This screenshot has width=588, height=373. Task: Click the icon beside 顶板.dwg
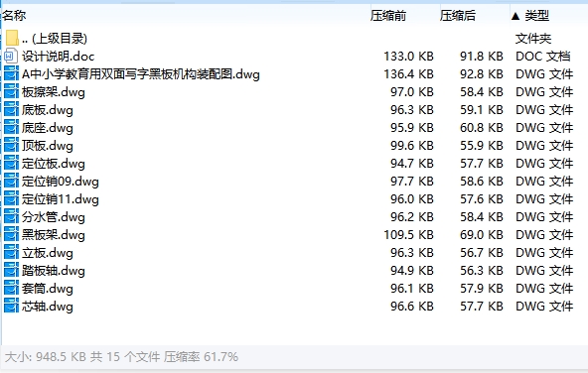coord(11,145)
